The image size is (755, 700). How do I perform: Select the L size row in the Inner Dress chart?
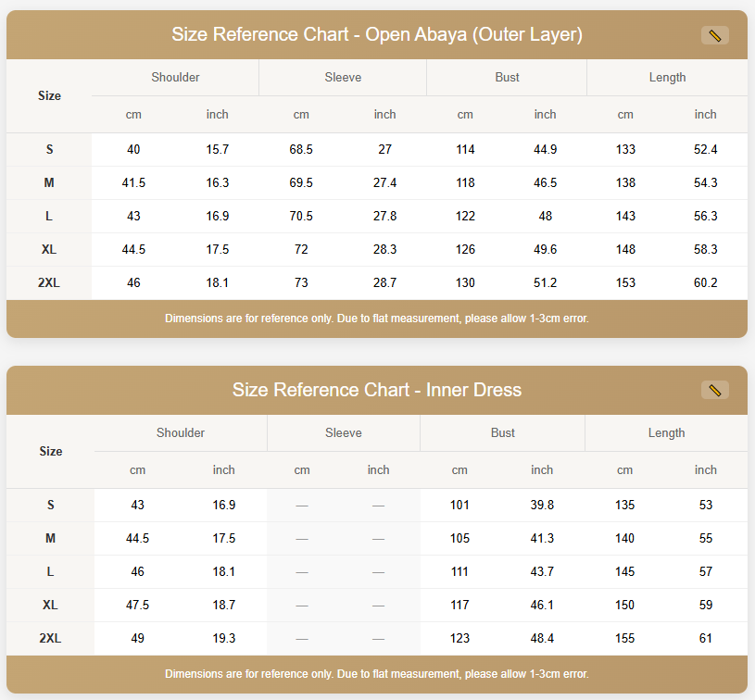[50, 571]
